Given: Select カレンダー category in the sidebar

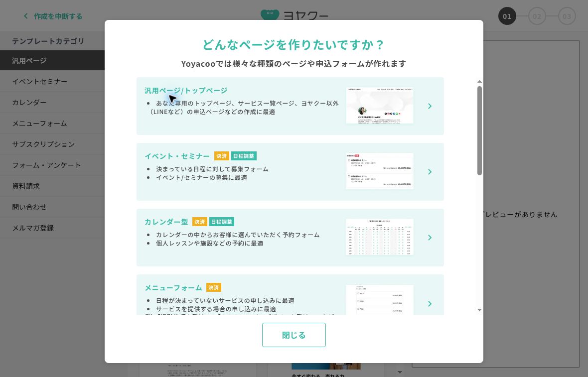Looking at the screenshot, I should [x=52, y=102].
